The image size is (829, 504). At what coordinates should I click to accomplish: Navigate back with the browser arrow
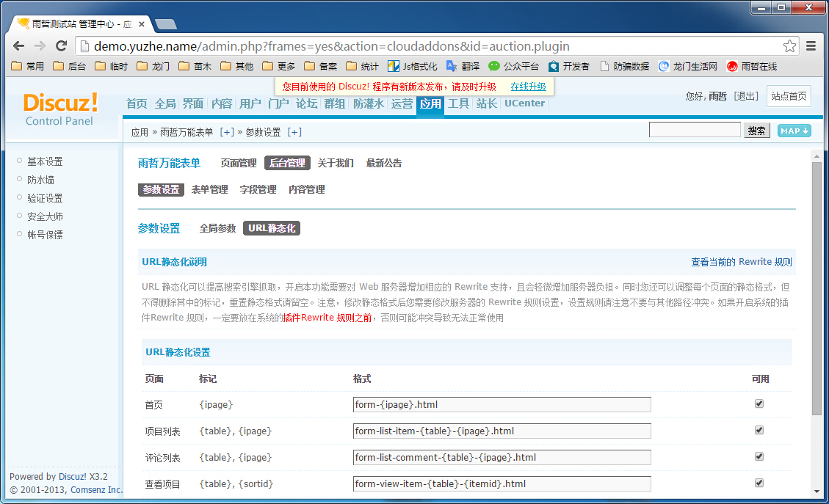(18, 45)
